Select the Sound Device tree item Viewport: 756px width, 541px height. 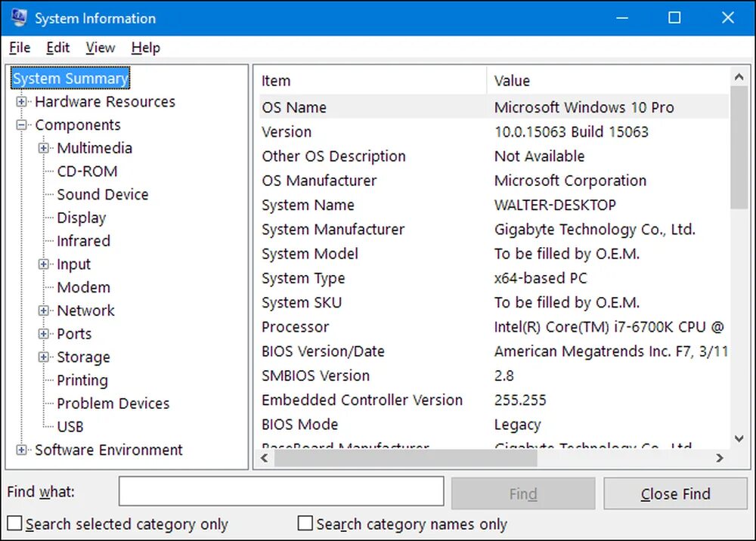(x=103, y=194)
